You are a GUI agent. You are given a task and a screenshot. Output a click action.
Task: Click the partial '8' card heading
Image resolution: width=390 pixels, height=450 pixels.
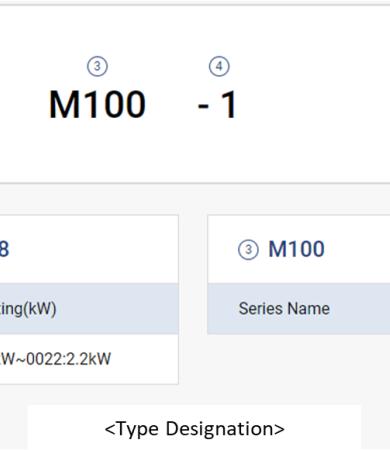click(x=4, y=249)
